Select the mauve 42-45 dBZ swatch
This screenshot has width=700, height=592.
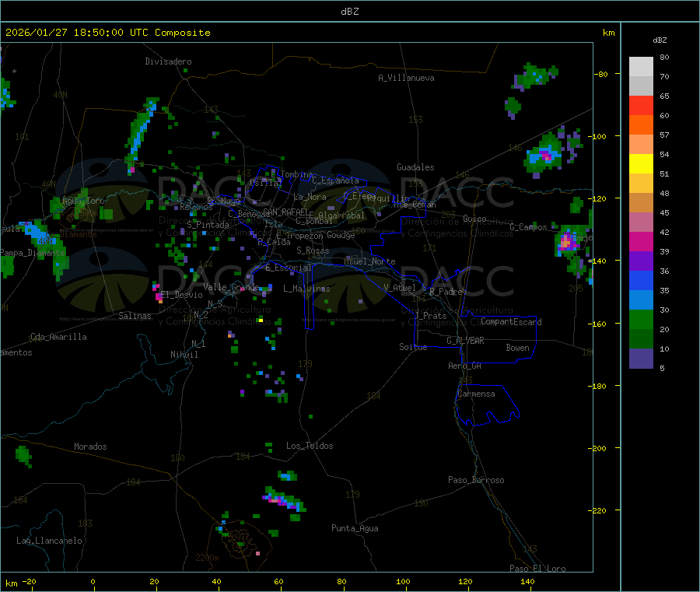(641, 222)
